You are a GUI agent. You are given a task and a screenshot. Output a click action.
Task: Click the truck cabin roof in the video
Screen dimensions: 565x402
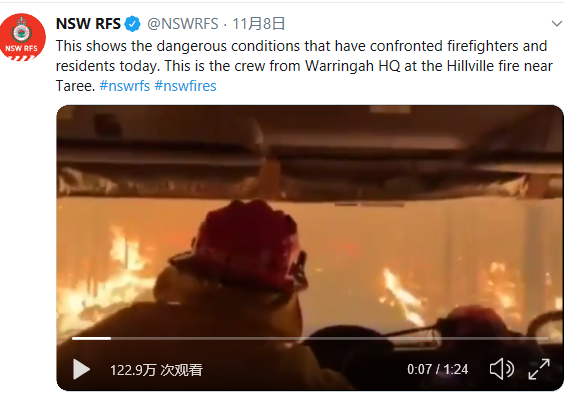pyautogui.click(x=310, y=144)
